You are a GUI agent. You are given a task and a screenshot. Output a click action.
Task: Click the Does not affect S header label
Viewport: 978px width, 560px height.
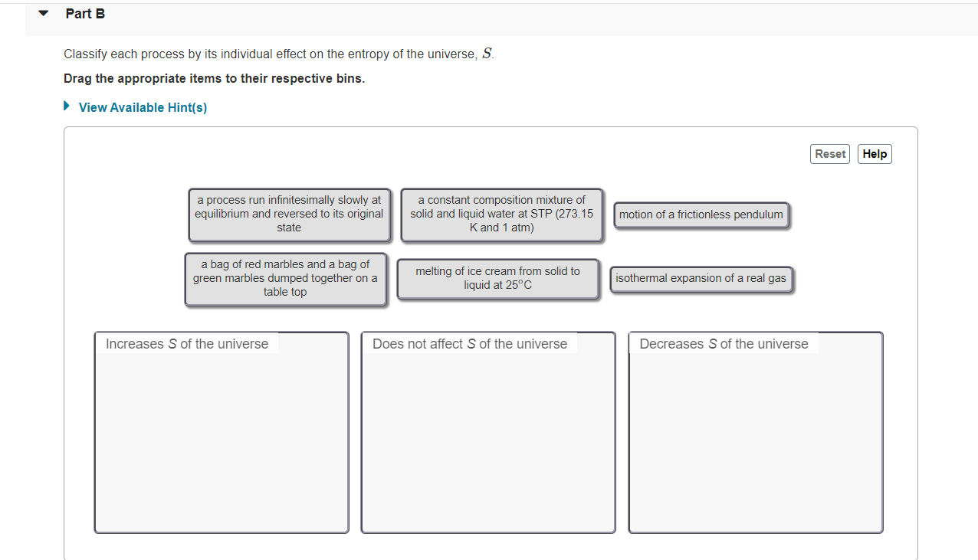[471, 343]
